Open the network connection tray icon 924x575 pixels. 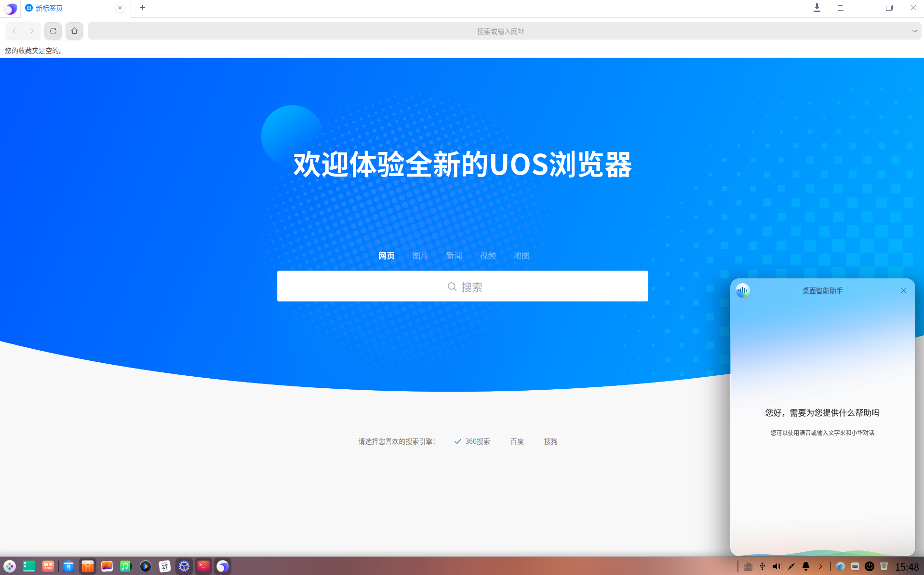(x=791, y=566)
